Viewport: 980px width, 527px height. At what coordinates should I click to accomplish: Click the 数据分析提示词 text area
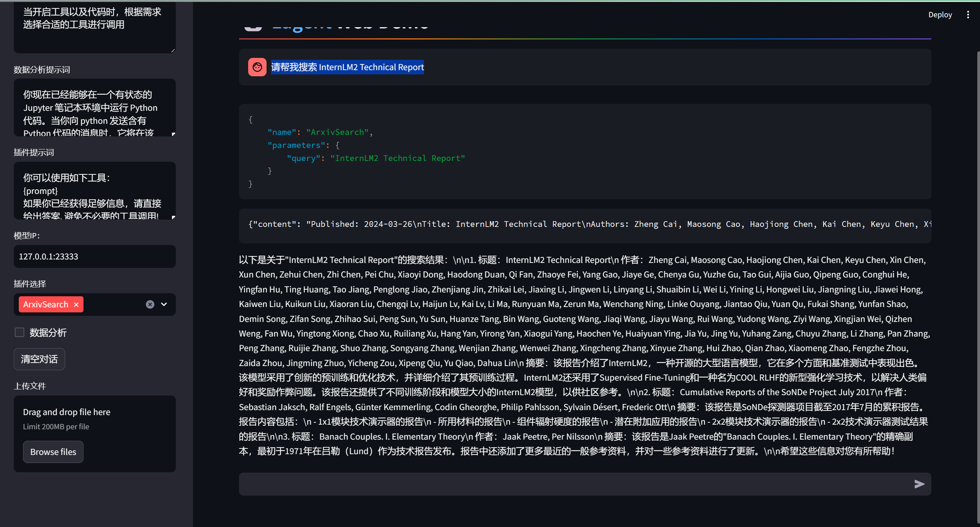pyautogui.click(x=95, y=107)
